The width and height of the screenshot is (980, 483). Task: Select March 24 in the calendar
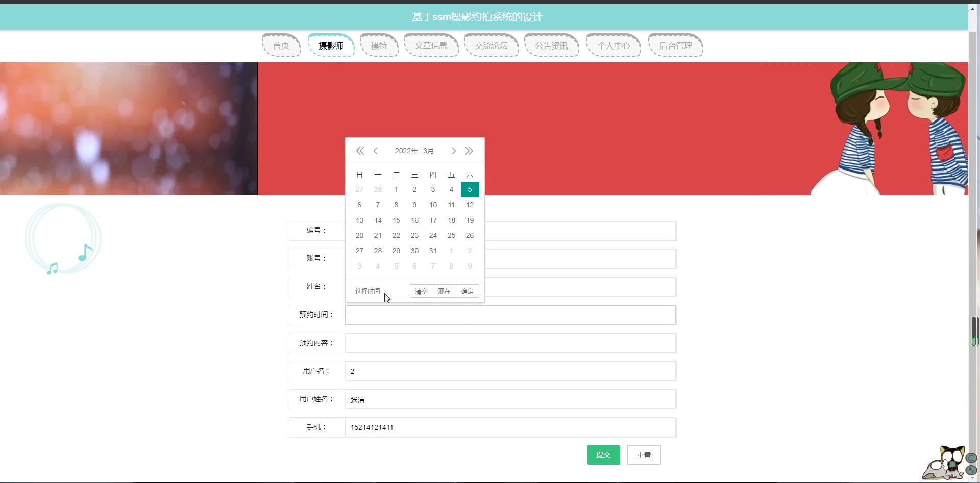(x=433, y=235)
